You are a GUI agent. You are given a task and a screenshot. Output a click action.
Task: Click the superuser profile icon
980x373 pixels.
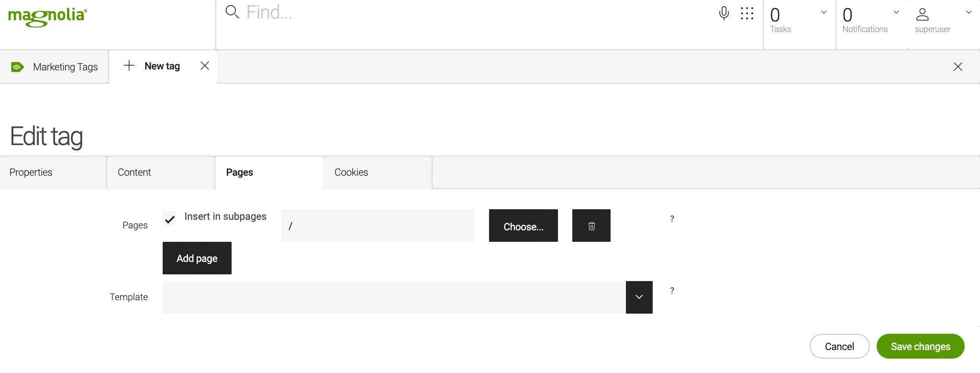922,15
